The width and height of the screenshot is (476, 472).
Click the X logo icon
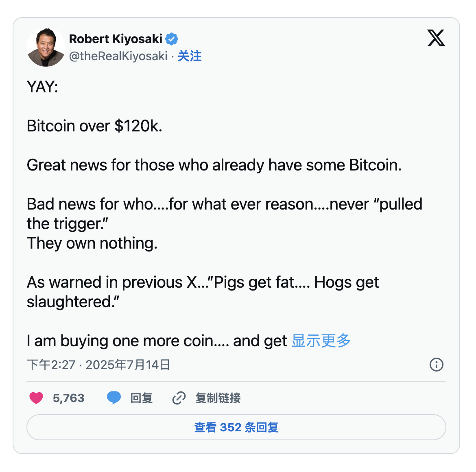(436, 38)
